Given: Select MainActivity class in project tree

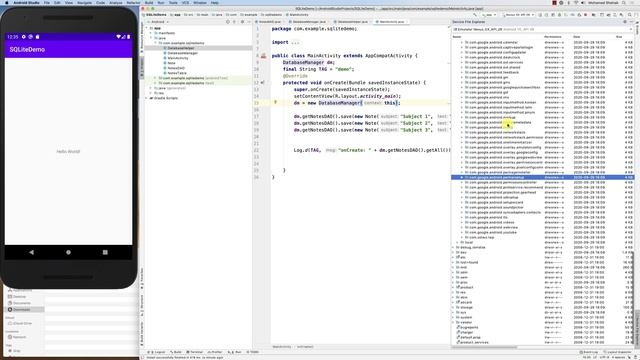Looking at the screenshot, I should point(178,58).
